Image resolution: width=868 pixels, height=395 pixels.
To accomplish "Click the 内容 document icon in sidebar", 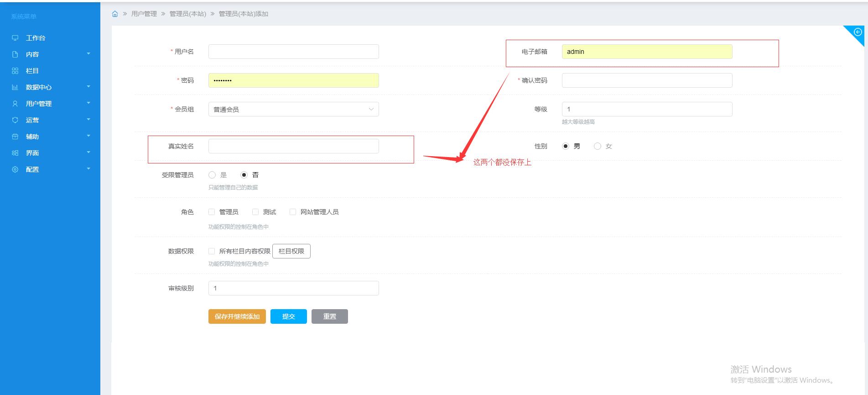I will tap(15, 54).
